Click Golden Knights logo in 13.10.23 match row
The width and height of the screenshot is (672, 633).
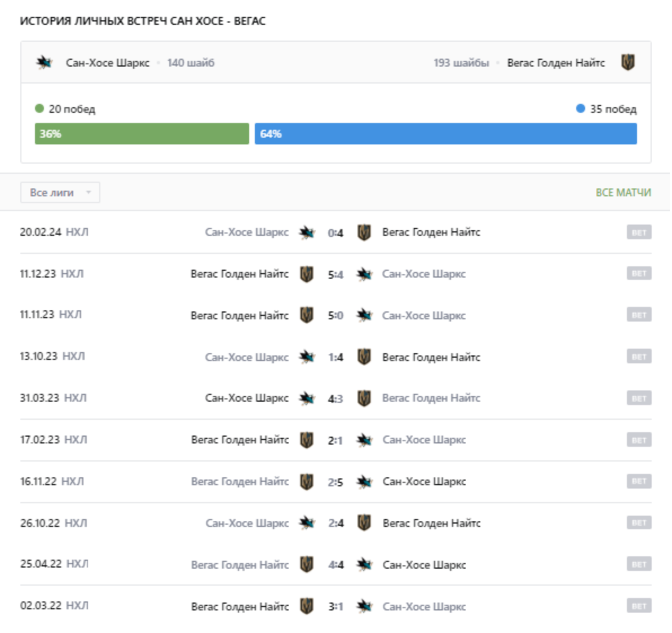coord(365,357)
